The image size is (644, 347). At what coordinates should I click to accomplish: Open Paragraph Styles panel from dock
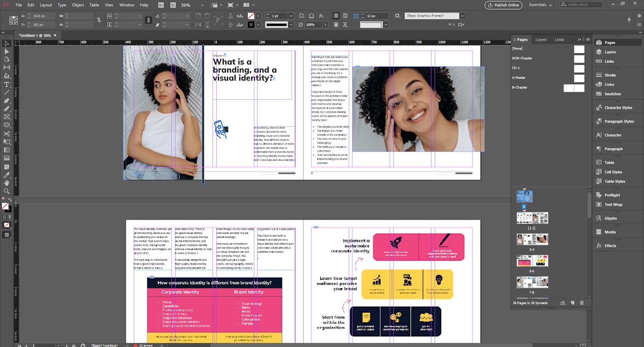tap(618, 121)
